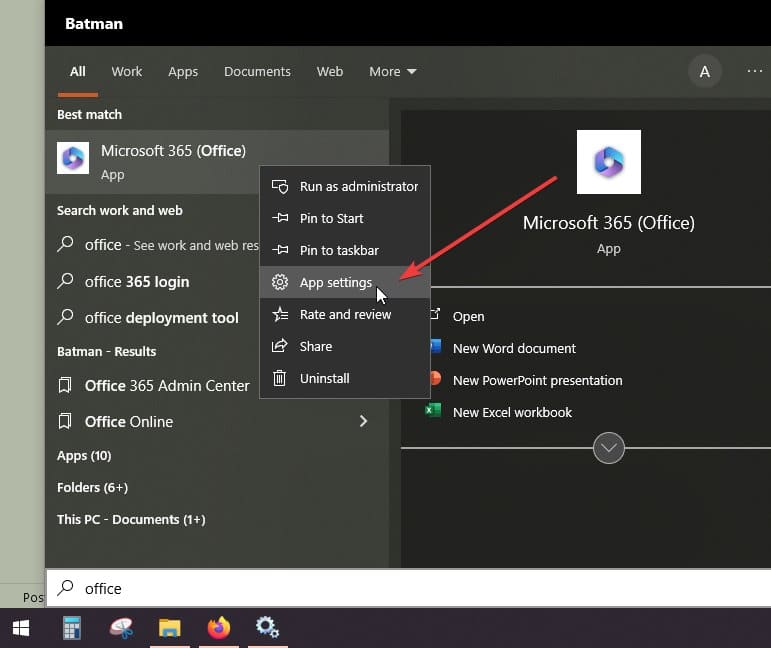The width and height of the screenshot is (771, 648).
Task: Click the shield icon beside Run as administrator
Action: pyautogui.click(x=280, y=186)
